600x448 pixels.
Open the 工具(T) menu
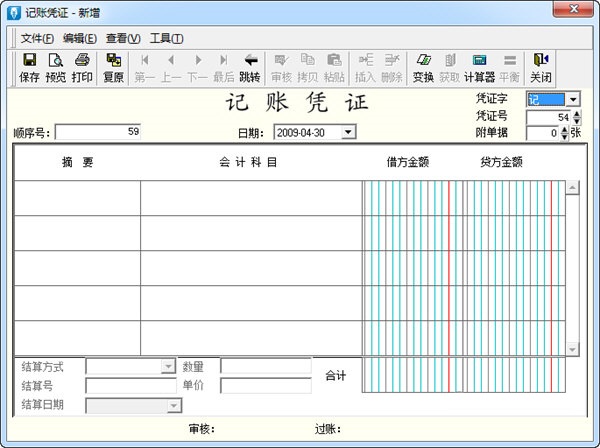point(166,38)
